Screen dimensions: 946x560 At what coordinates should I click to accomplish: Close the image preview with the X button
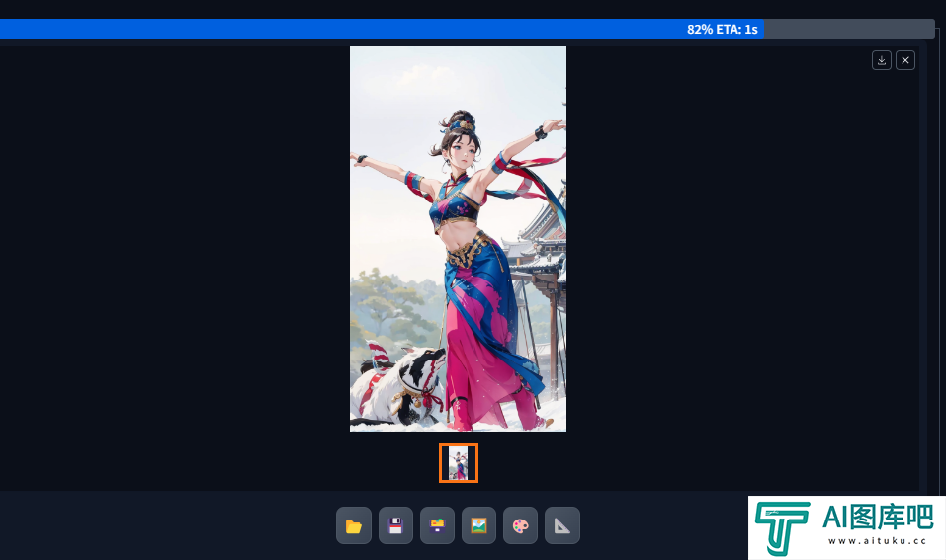coord(905,60)
